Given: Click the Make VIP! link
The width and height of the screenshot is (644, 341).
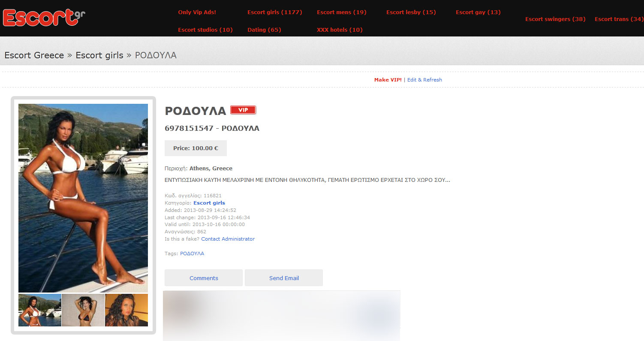Looking at the screenshot, I should point(388,79).
